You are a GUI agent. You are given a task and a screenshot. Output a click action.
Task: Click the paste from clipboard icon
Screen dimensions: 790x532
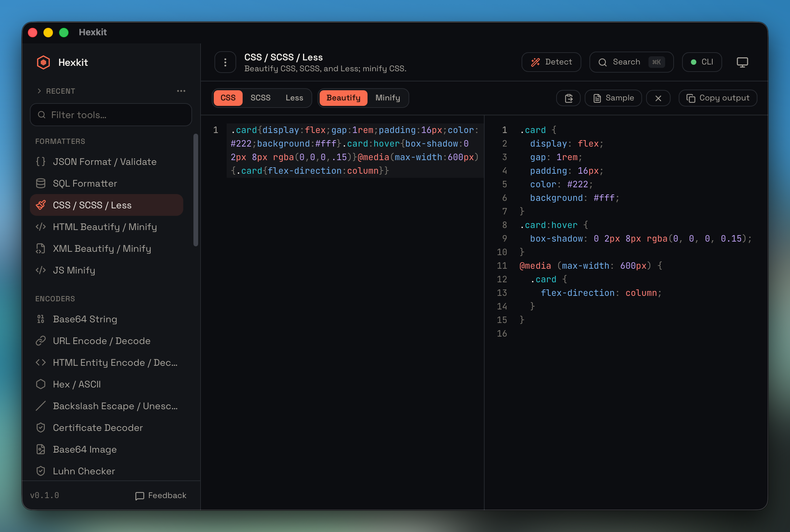568,98
